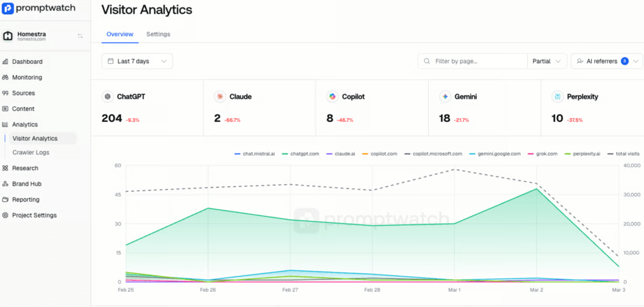644x307 pixels.
Task: Switch project using Homestra switcher arrows
Action: point(80,36)
